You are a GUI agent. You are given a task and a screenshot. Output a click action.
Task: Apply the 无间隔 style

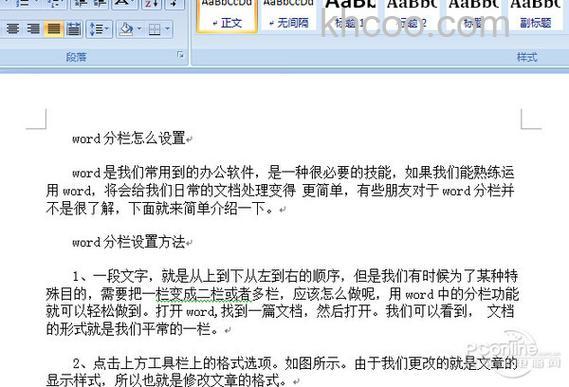click(x=288, y=16)
